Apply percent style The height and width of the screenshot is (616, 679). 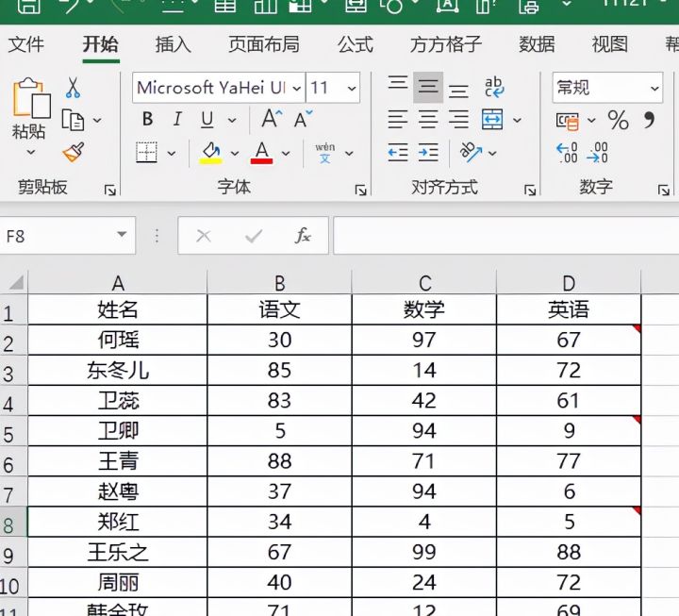tap(618, 120)
